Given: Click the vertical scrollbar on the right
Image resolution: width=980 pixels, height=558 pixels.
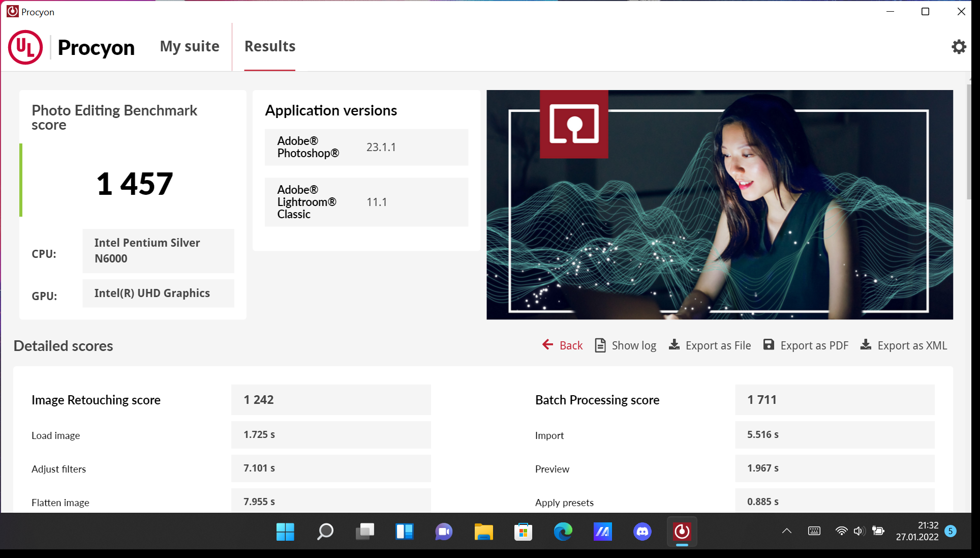Looking at the screenshot, I should pyautogui.click(x=969, y=142).
